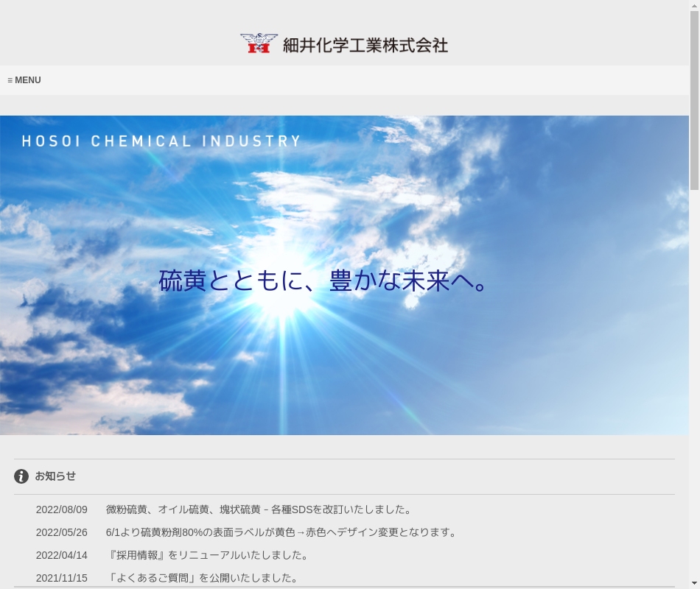The height and width of the screenshot is (589, 700).
Task: Click the HOSOI CHEMICAL INDUSTRY banner text
Action: pyautogui.click(x=161, y=141)
